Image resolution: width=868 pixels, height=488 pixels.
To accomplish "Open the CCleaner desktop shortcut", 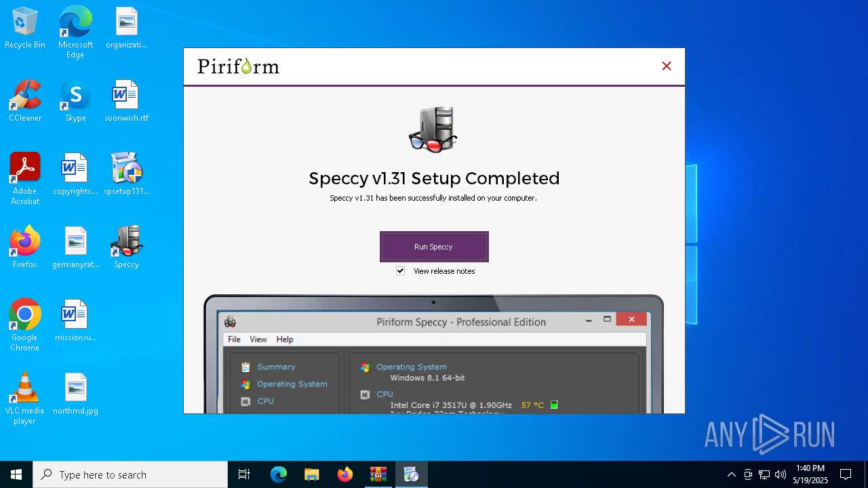I will coord(25,102).
